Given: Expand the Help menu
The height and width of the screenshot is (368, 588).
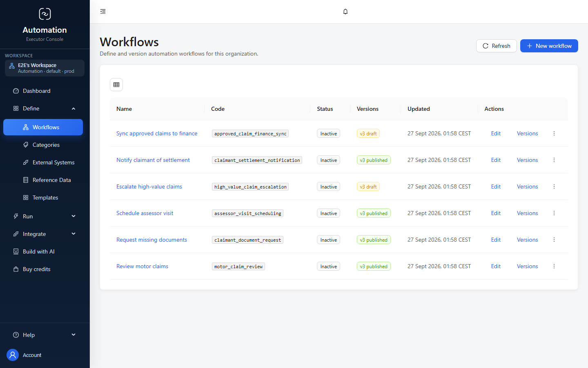Looking at the screenshot, I should pyautogui.click(x=43, y=335).
